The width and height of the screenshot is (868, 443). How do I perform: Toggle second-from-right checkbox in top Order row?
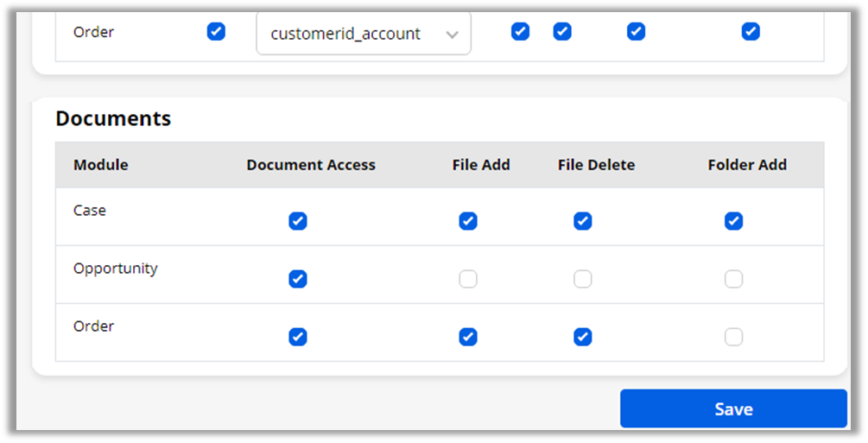point(636,32)
